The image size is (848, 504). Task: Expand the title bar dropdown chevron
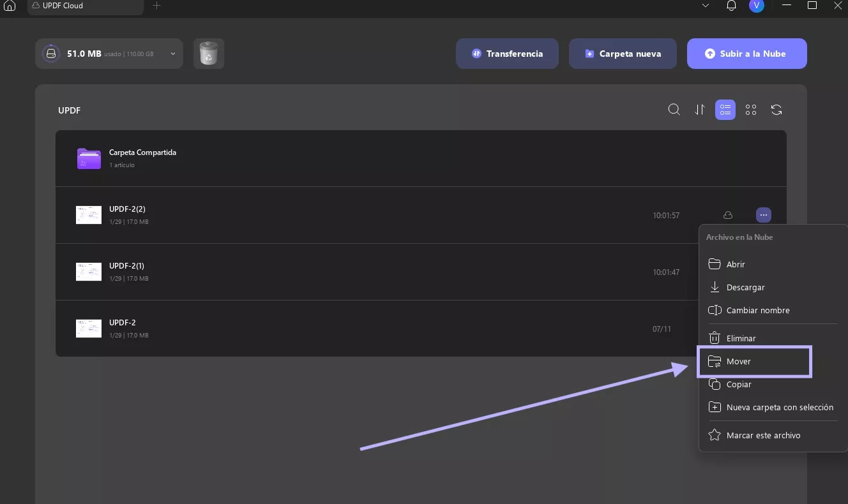coord(706,6)
